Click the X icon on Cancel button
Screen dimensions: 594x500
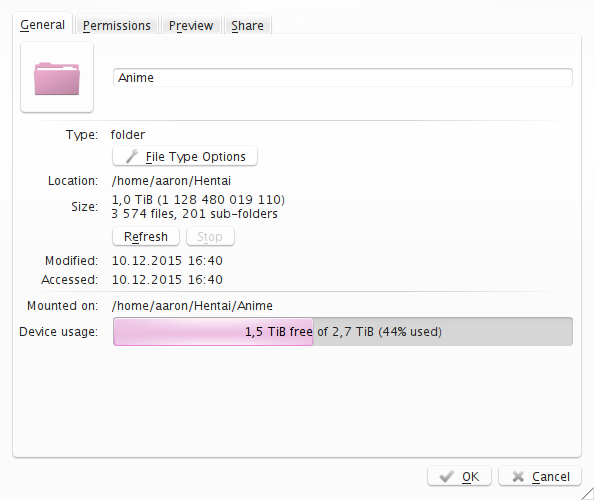click(518, 476)
